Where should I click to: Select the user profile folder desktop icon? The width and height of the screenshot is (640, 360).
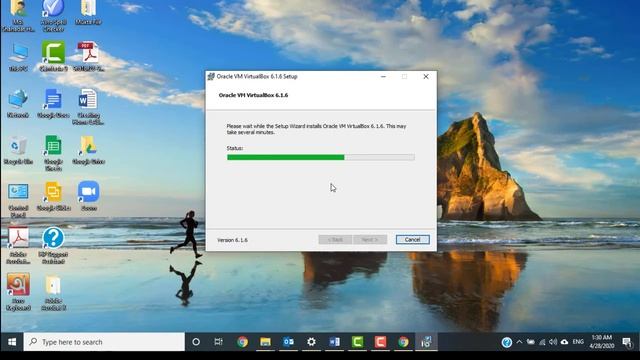click(18, 16)
